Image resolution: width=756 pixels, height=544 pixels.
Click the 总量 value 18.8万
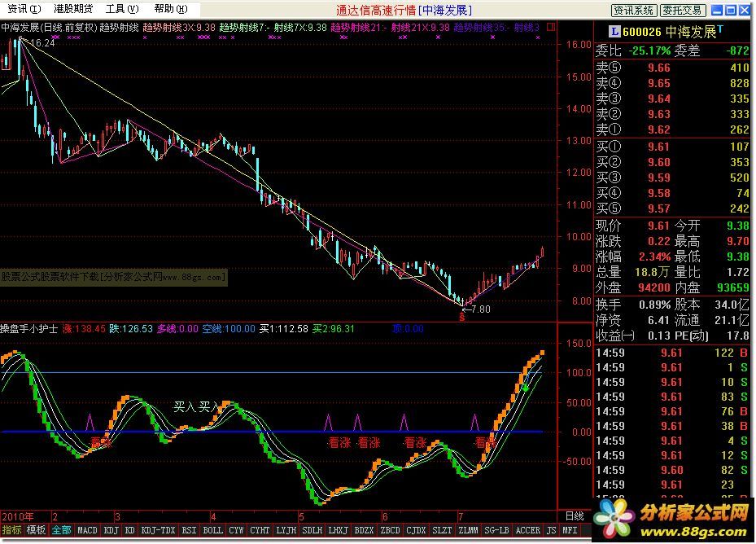click(653, 272)
